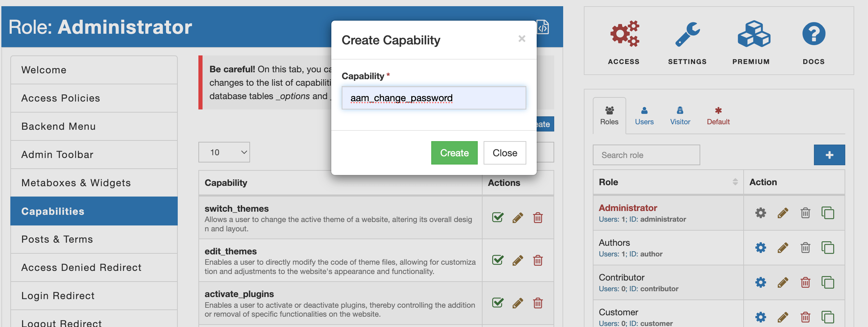Open Metaboxes & Widgets menu item
The width and height of the screenshot is (868, 327).
pos(94,183)
